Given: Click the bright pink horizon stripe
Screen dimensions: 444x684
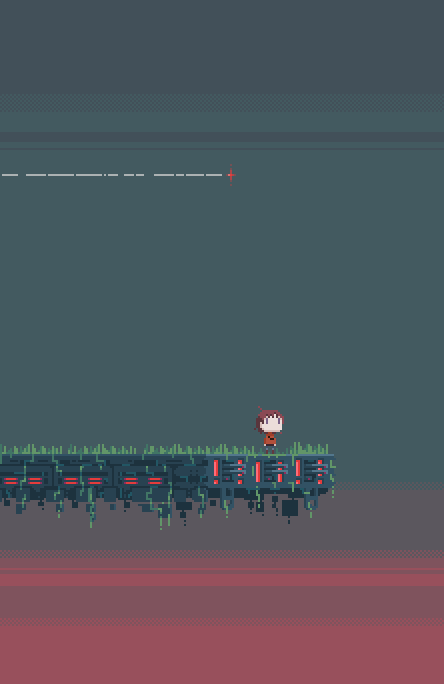Looking at the screenshot, I should pos(222,580).
